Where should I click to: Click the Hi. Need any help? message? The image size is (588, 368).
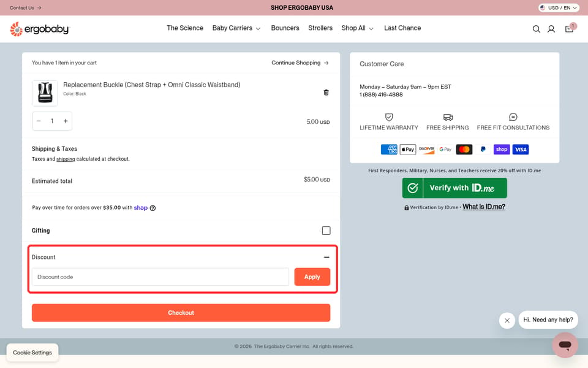point(548,320)
